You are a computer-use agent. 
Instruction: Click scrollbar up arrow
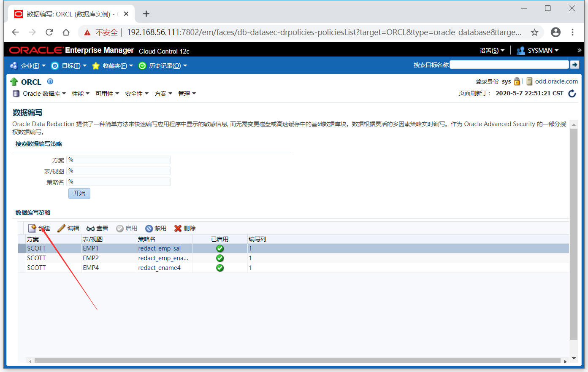click(x=574, y=124)
